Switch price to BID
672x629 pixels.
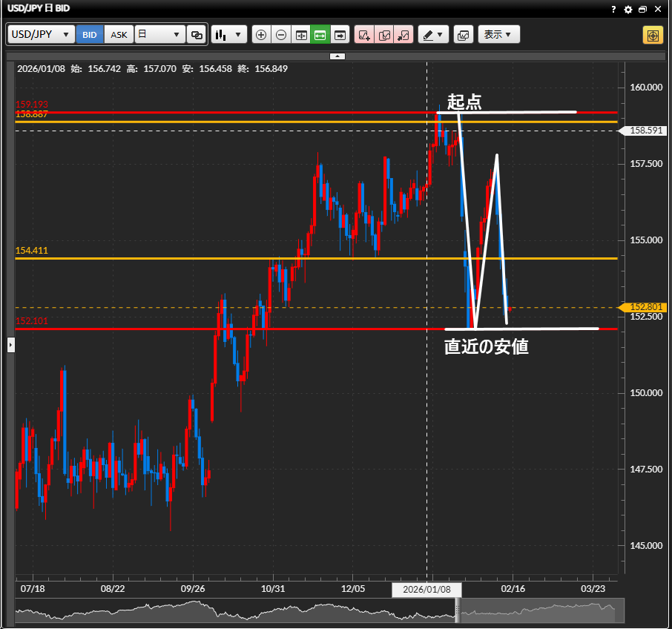[x=90, y=35]
